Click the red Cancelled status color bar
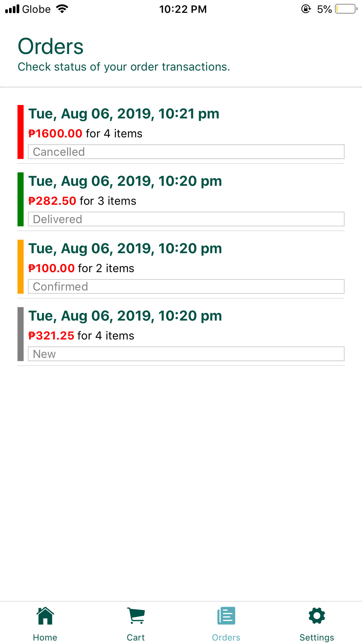This screenshot has width=362, height=644. click(x=20, y=132)
